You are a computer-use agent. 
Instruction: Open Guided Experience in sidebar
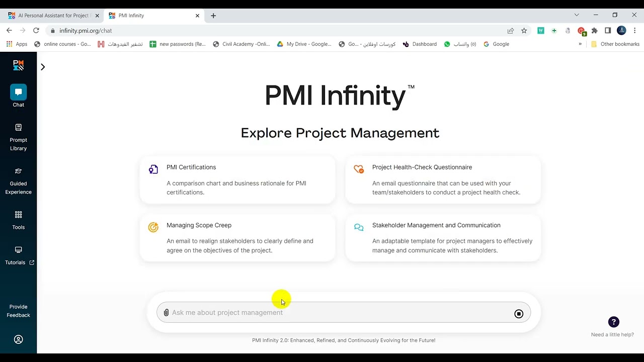[x=19, y=181]
